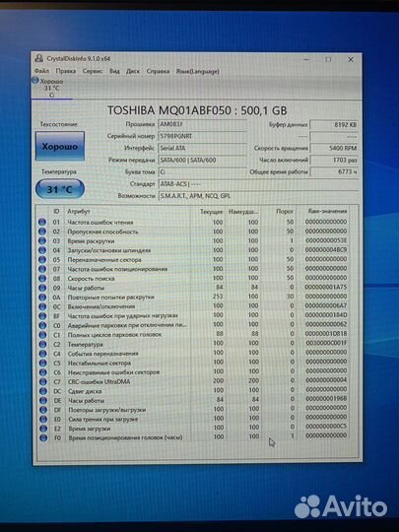Close the CrystalDiskInfo window

click(351, 59)
